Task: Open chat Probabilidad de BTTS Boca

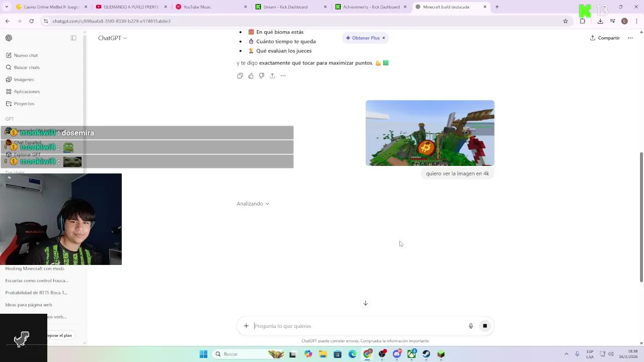Action: click(x=36, y=293)
